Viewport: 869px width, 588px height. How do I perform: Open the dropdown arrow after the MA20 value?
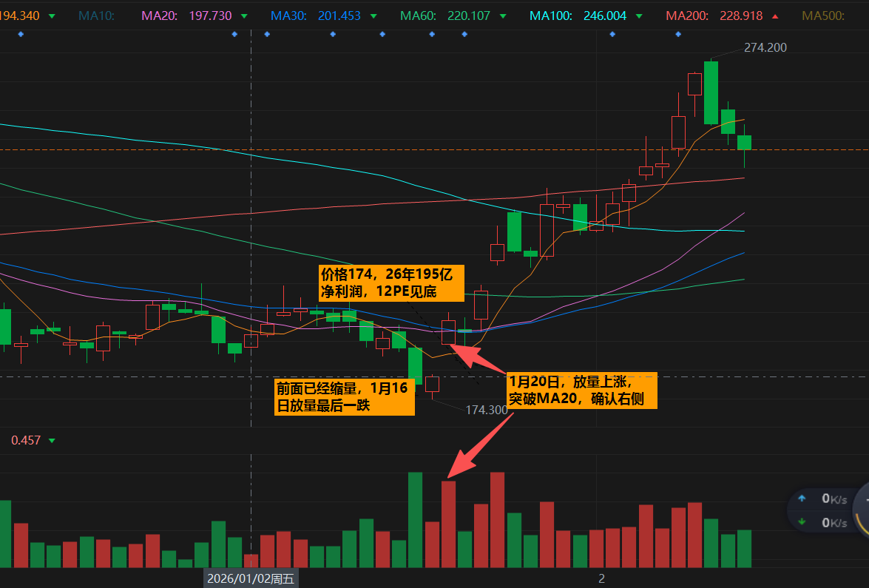[245, 16]
